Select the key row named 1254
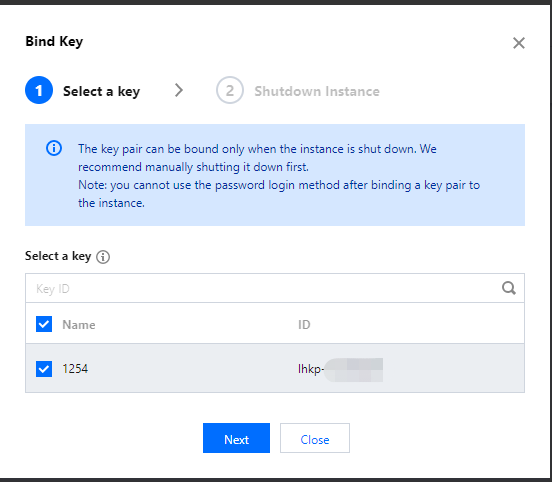Viewport: 552px width, 482px height. coord(275,368)
